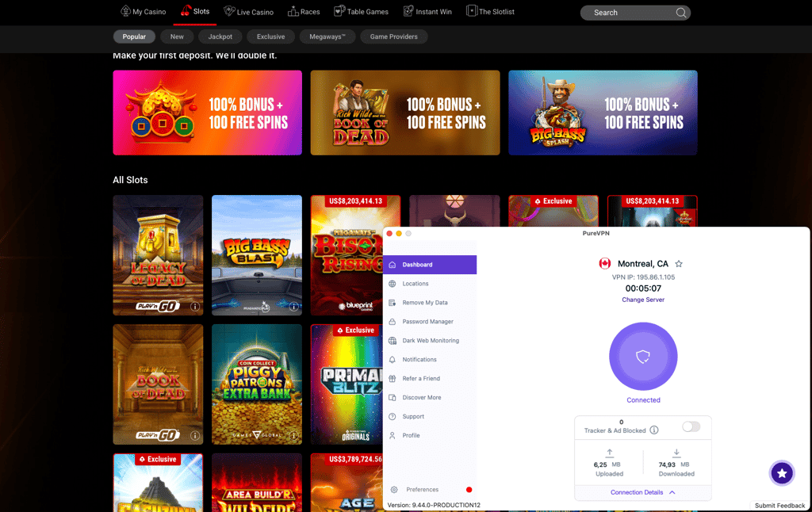The image size is (812, 512).
Task: Click the purple star floating button
Action: [x=781, y=472]
